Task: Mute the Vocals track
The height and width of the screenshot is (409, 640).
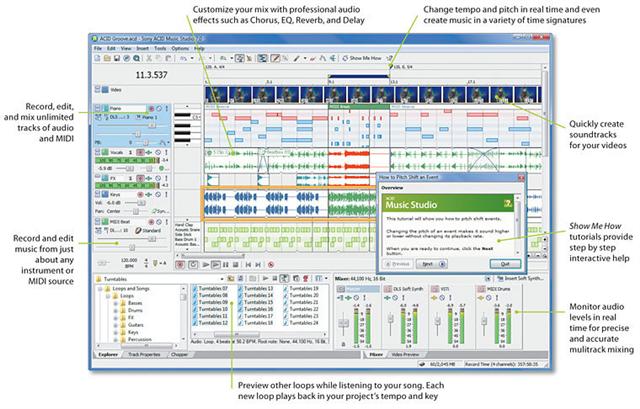Action: [x=158, y=152]
